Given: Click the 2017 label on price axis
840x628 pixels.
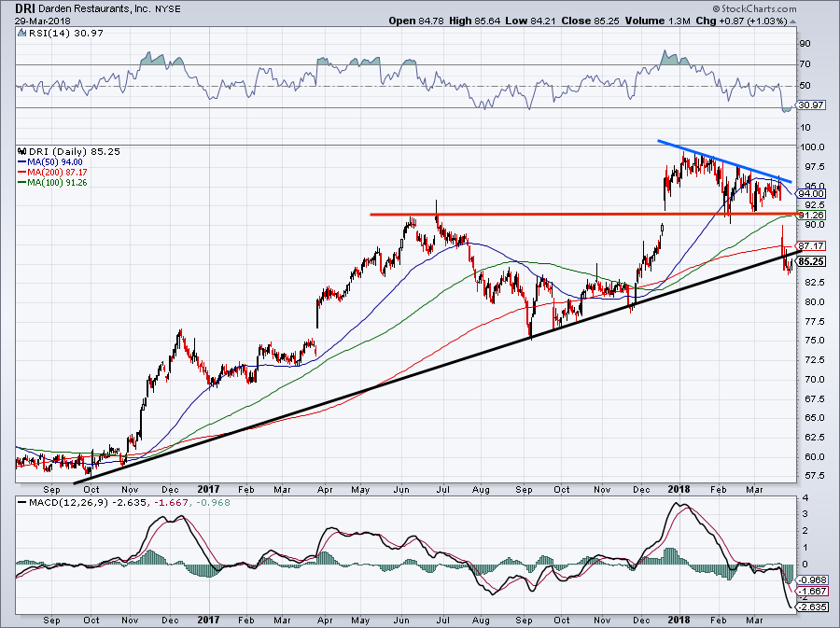Looking at the screenshot, I should [x=208, y=489].
